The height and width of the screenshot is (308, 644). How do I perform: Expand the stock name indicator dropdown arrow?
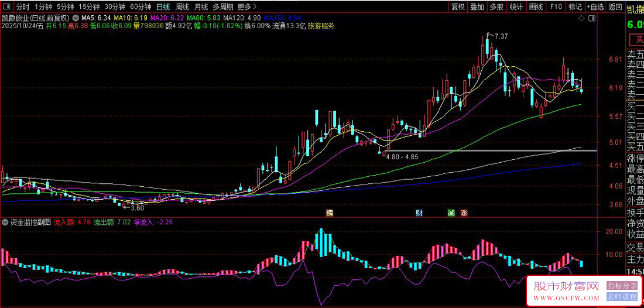(x=76, y=18)
